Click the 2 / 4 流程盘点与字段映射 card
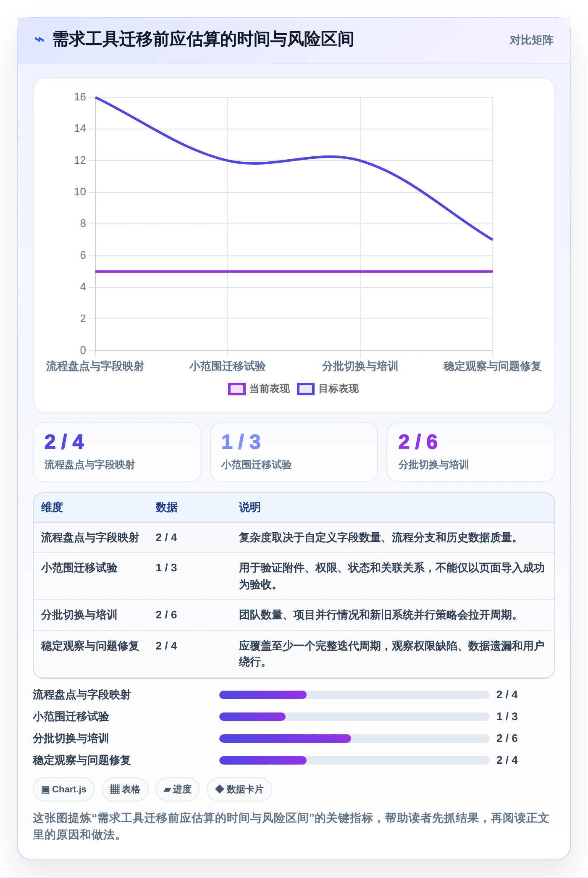The width and height of the screenshot is (588, 878). coord(117,452)
